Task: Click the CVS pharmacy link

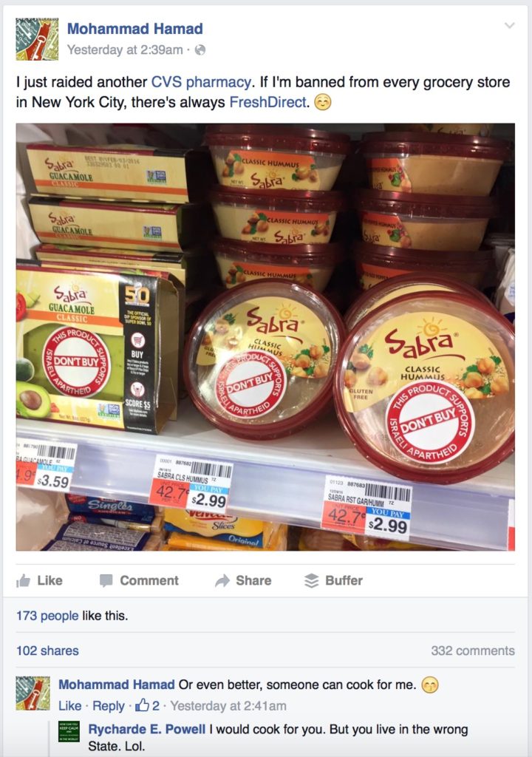Action: tap(201, 82)
